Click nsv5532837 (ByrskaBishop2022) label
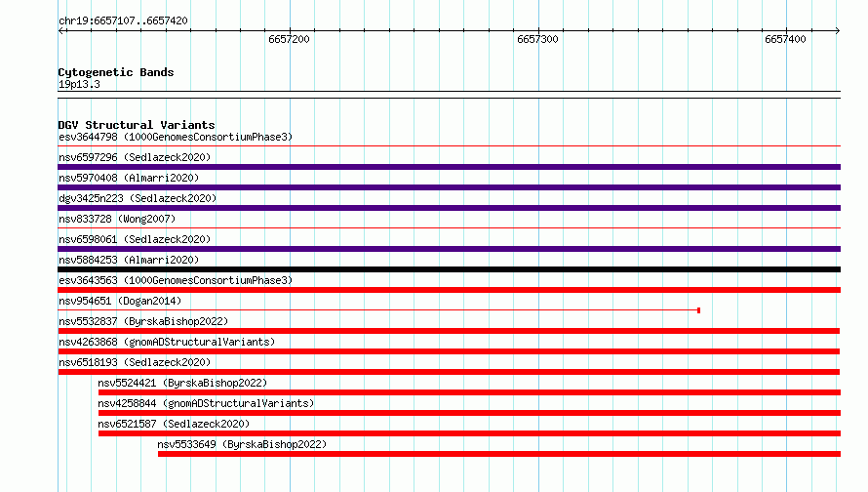 tap(143, 321)
